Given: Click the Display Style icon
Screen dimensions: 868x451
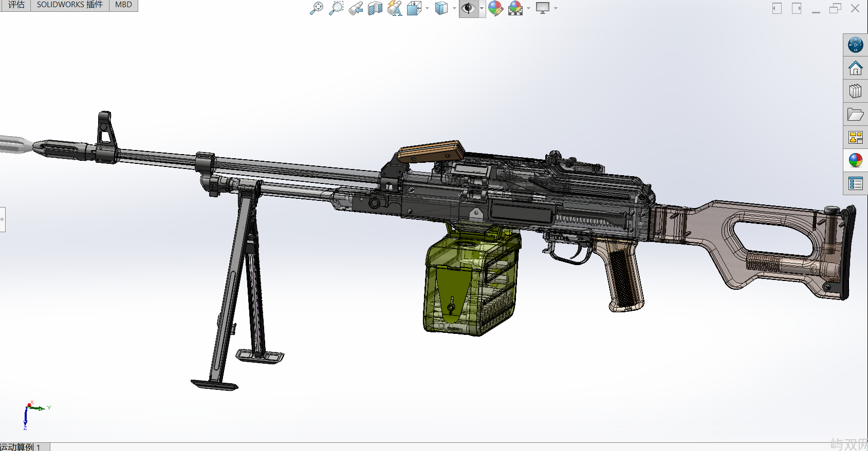Looking at the screenshot, I should 441,8.
